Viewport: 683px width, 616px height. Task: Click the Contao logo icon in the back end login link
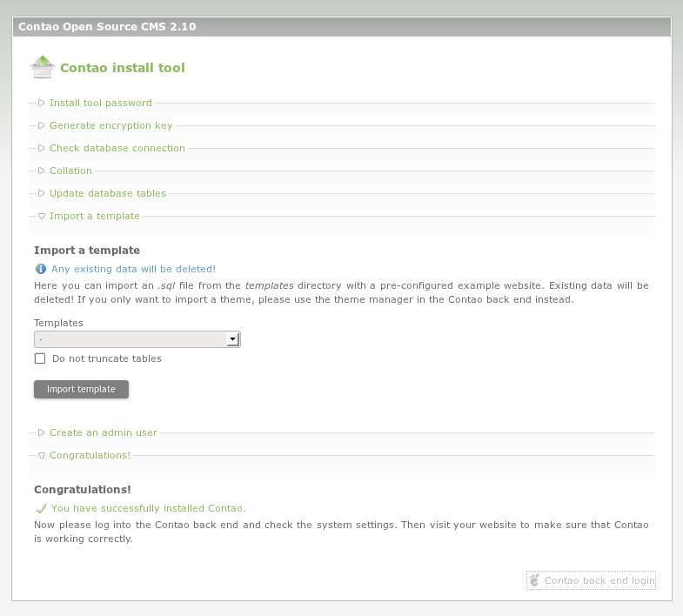point(534,580)
